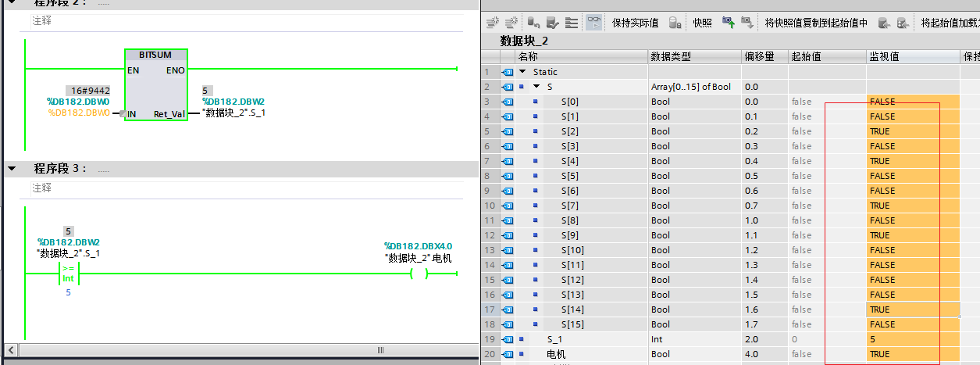Collapse the S array node
Screen dimensions: 980x365
click(536, 87)
